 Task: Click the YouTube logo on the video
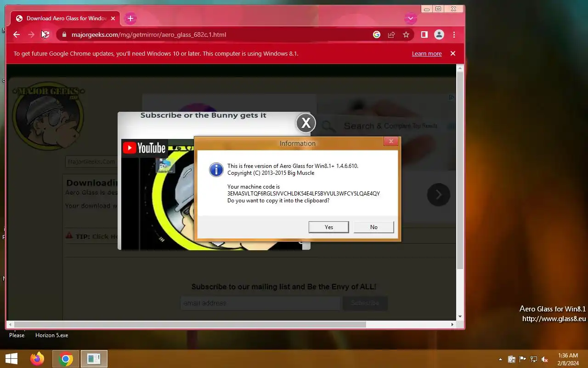144,148
